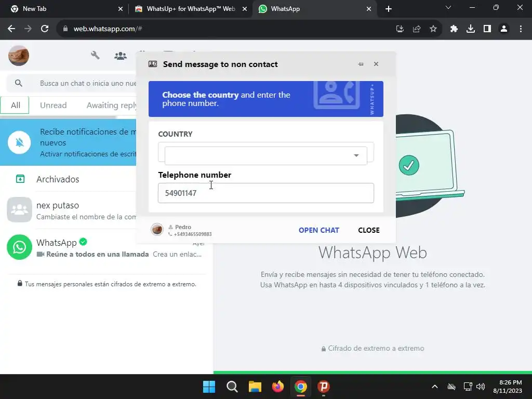Screen dimensions: 532x399
Task: Open the extensions puzzle icon
Action: tap(454, 29)
